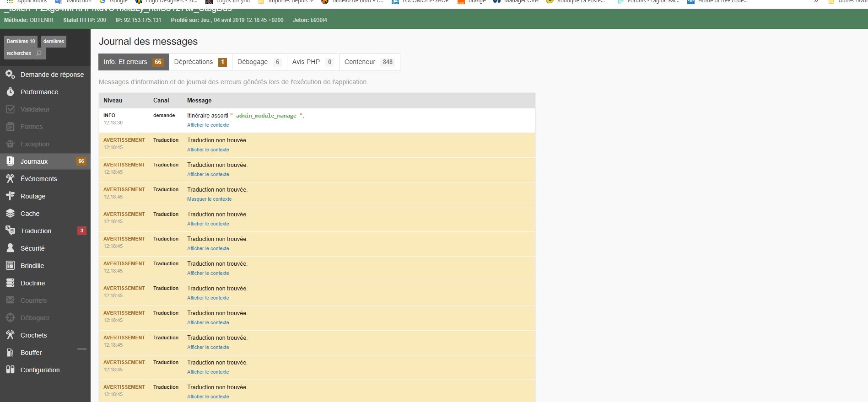Click the Cache layers icon
The width and height of the screenshot is (868, 402).
[10, 213]
